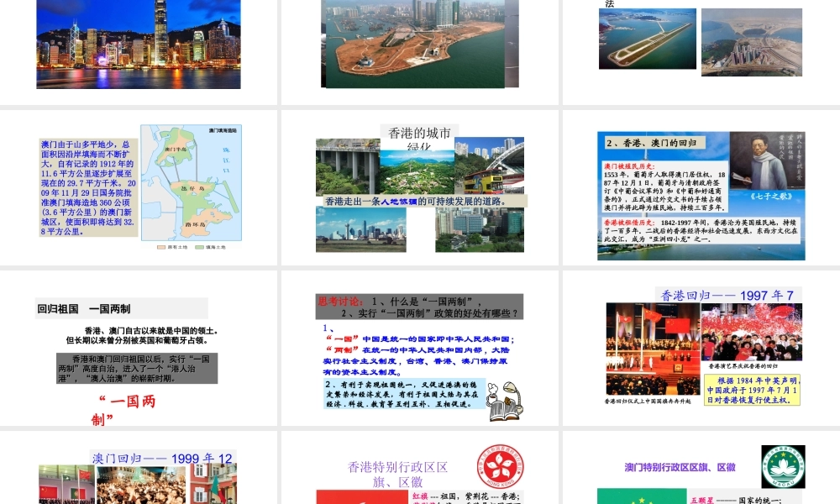Click the gray 香港和澳门回归祖国以后 text box
Screen dimensions: 840x504
point(137,368)
